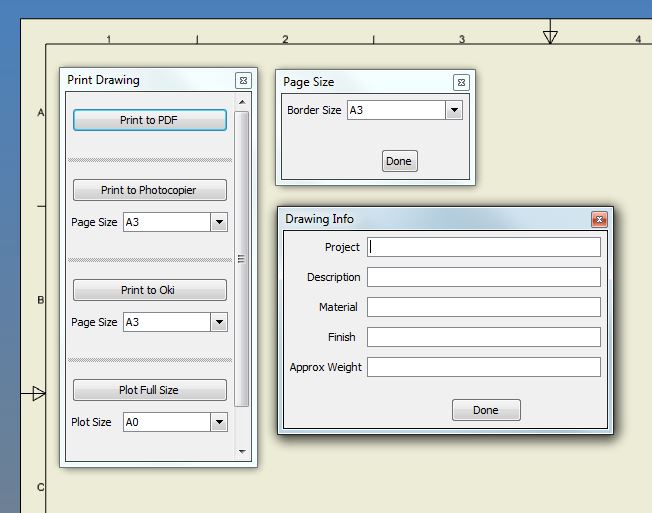Click border zone number 3

tap(462, 39)
